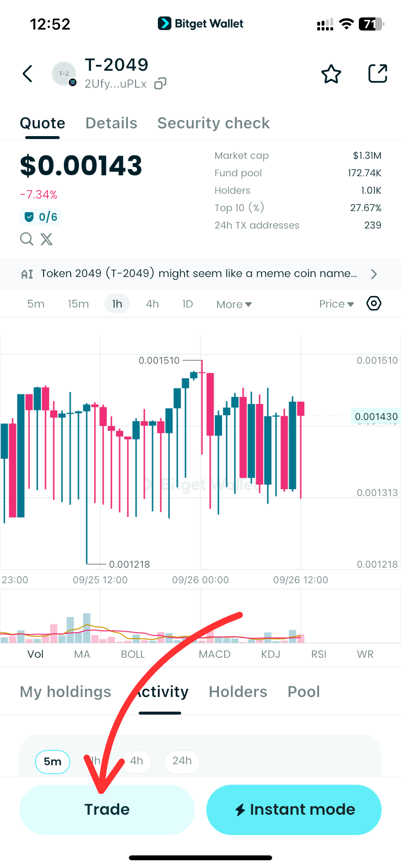Tap the Instant mode button

pos(294,809)
